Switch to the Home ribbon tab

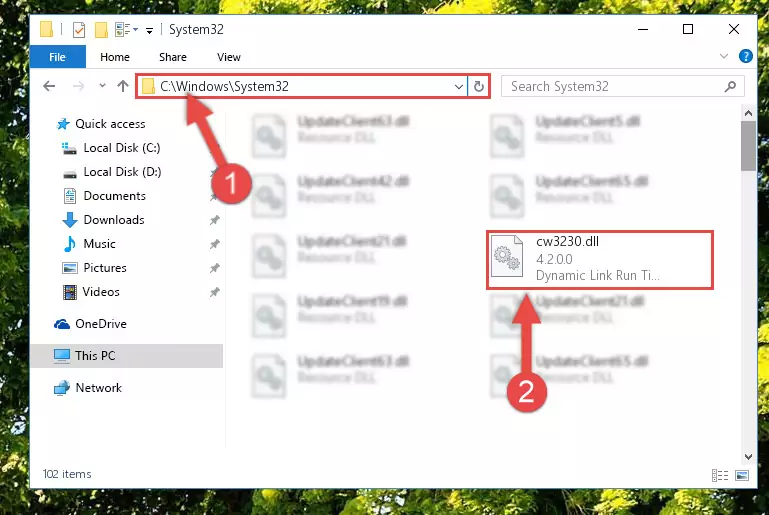(115, 57)
